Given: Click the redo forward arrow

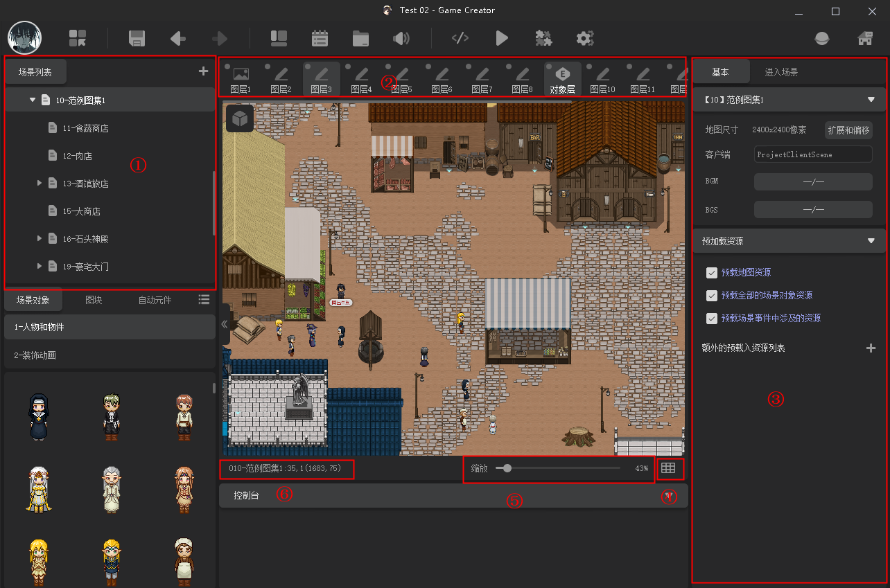Looking at the screenshot, I should [x=220, y=38].
